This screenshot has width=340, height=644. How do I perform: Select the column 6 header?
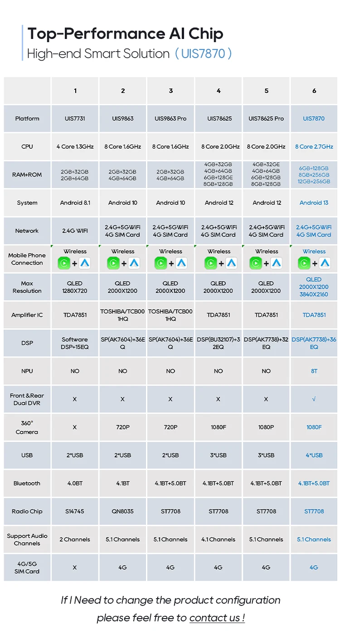click(x=314, y=91)
